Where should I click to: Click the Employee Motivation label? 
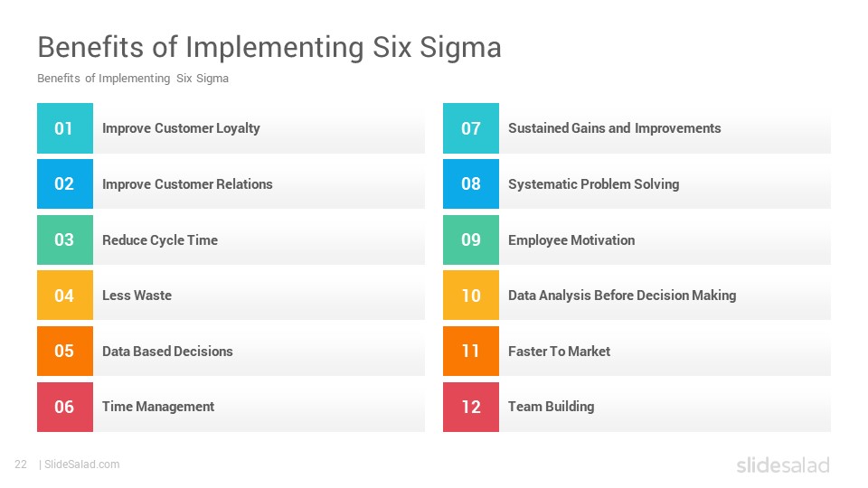571,240
